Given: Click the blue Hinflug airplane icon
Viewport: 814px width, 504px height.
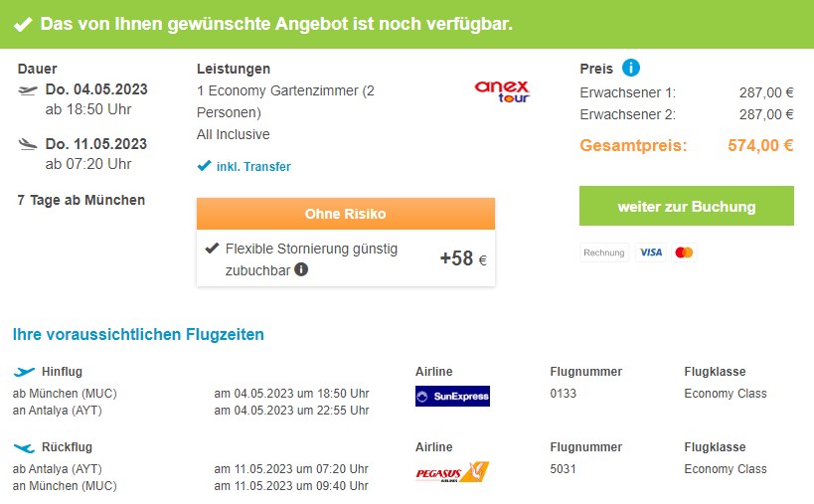Looking at the screenshot, I should coord(24,372).
